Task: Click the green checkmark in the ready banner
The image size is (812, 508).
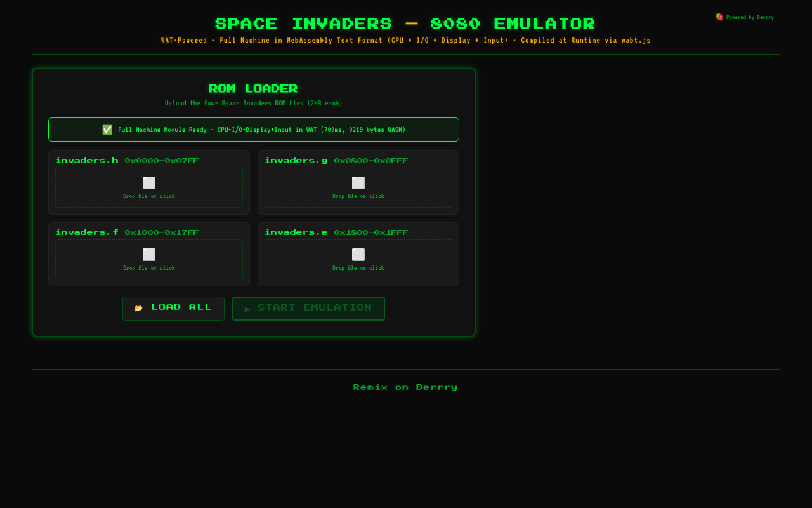Action: pyautogui.click(x=107, y=130)
